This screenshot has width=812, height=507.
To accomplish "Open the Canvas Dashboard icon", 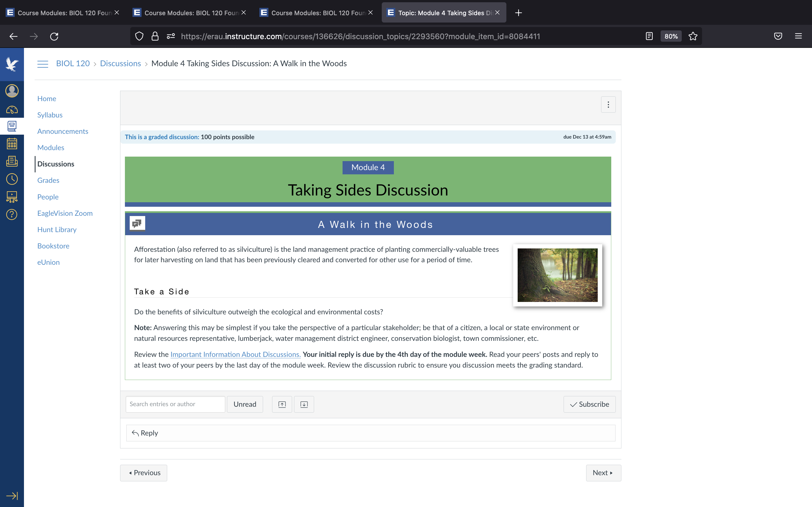I will tap(12, 110).
